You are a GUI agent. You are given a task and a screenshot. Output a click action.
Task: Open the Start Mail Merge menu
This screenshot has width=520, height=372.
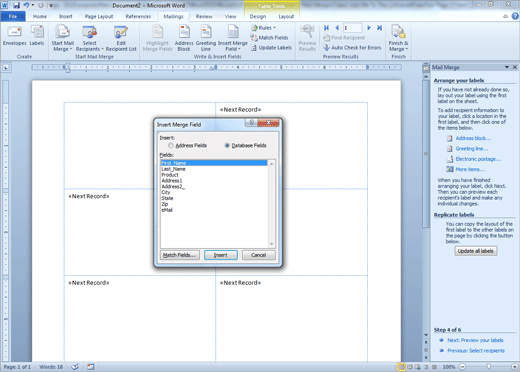tap(62, 39)
